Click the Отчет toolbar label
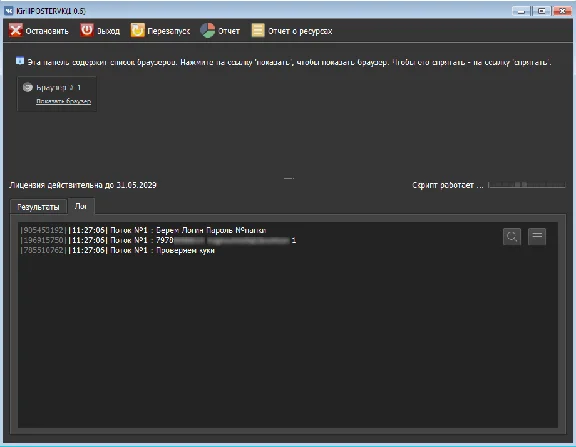 click(229, 31)
